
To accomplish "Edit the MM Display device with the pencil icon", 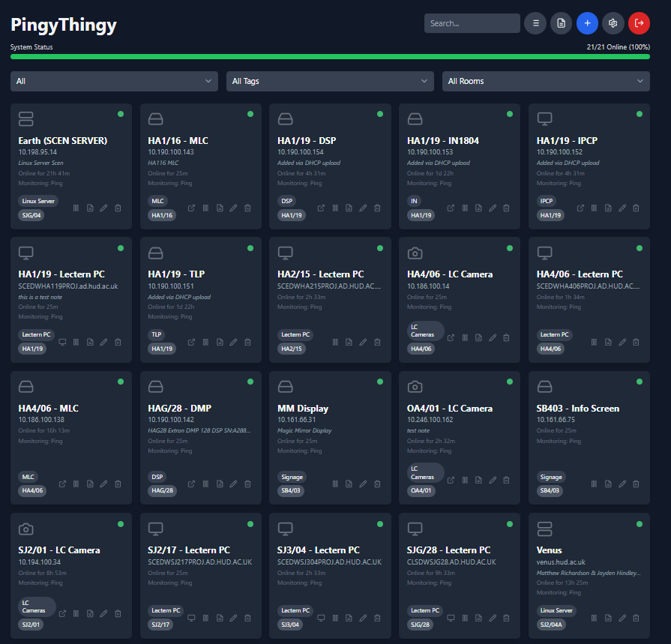I will click(x=363, y=484).
